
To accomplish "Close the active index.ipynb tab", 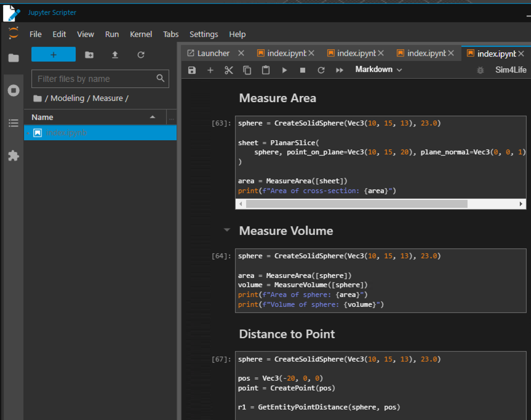I will tap(521, 53).
